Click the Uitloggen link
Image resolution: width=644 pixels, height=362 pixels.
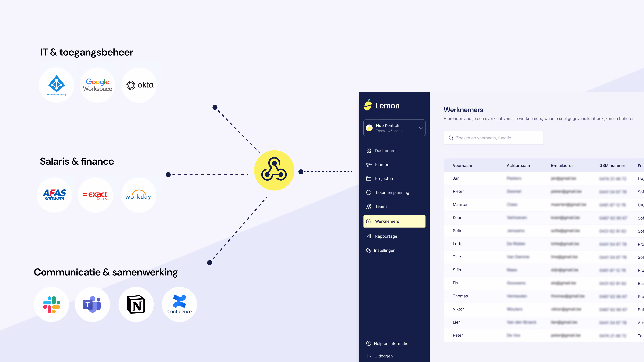pyautogui.click(x=383, y=356)
